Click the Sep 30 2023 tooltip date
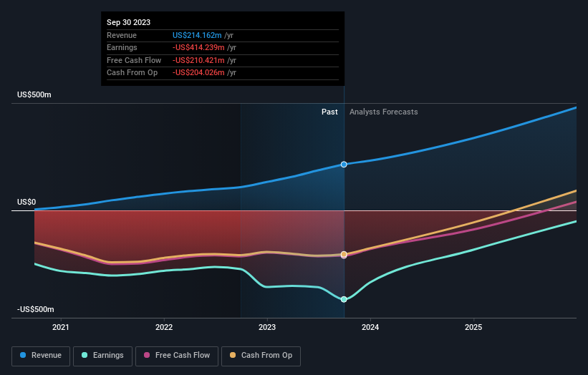 pyautogui.click(x=129, y=22)
